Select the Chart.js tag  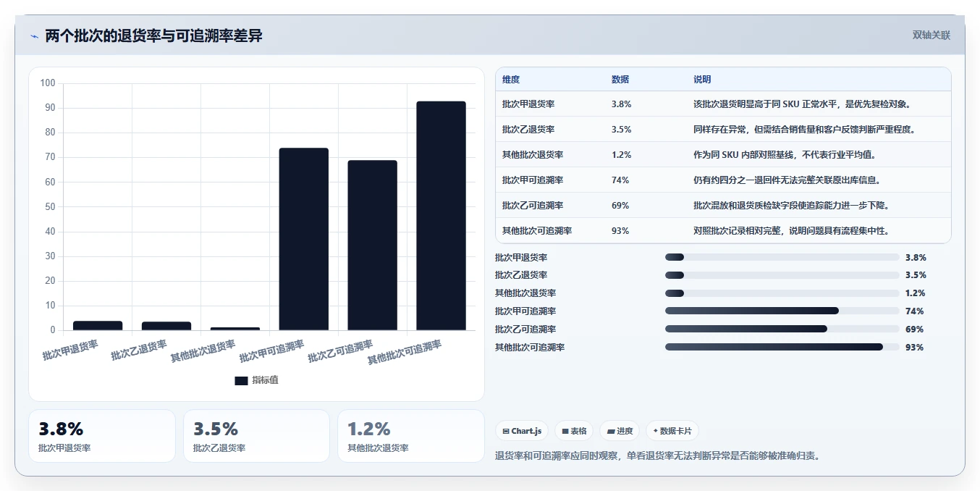tap(522, 431)
